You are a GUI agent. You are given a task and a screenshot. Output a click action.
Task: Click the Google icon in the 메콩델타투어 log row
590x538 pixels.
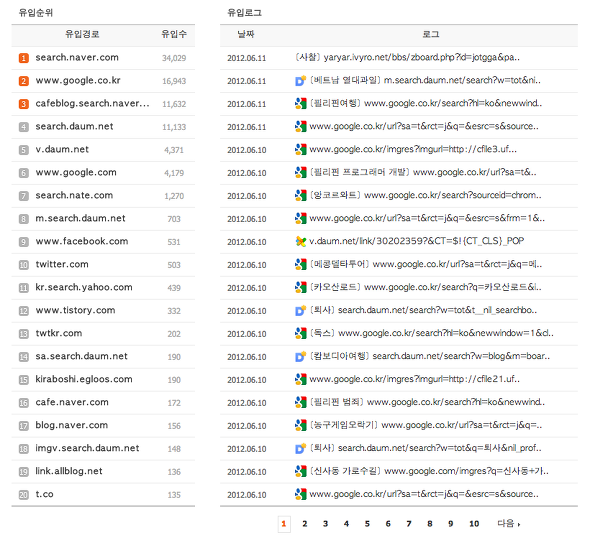click(300, 264)
